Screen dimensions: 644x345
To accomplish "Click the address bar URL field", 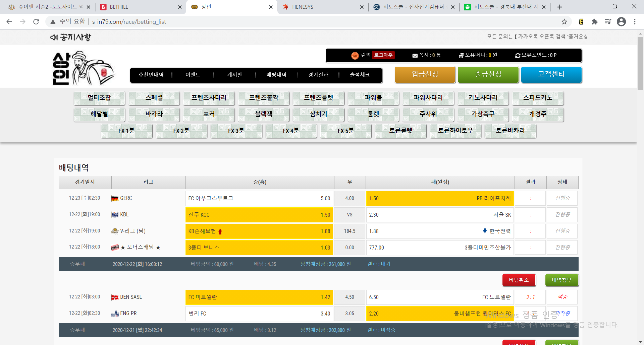I will point(302,22).
